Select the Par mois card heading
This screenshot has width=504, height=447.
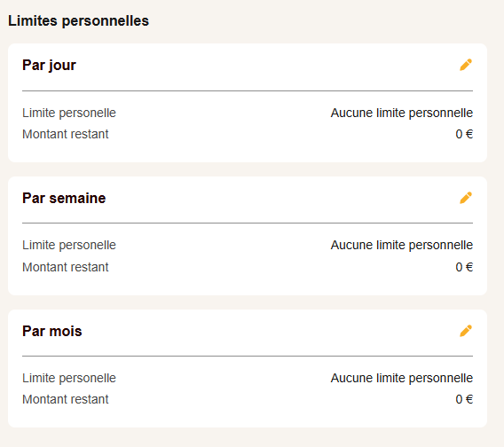tap(52, 331)
